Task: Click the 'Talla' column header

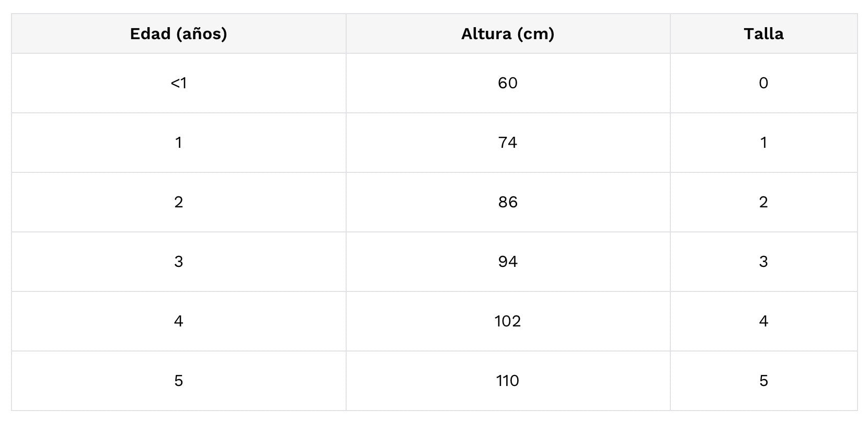Action: point(763,34)
